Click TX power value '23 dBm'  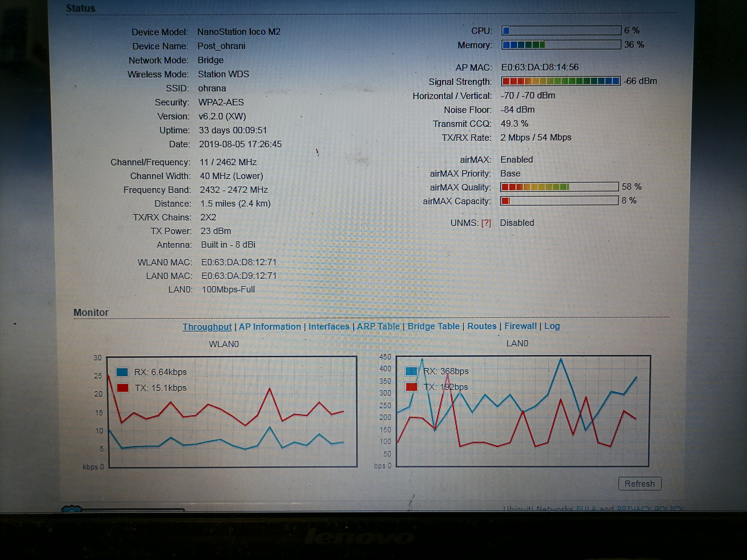pos(216,231)
